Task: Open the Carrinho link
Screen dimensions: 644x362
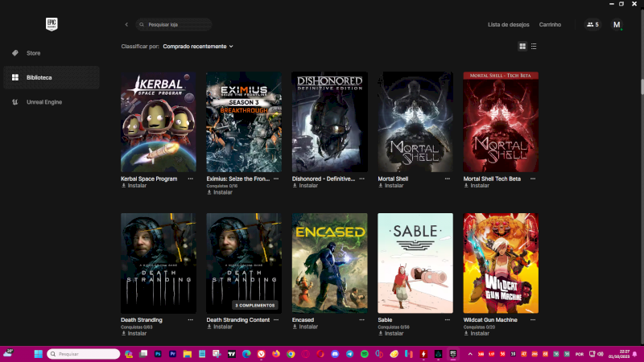Action: pos(550,25)
